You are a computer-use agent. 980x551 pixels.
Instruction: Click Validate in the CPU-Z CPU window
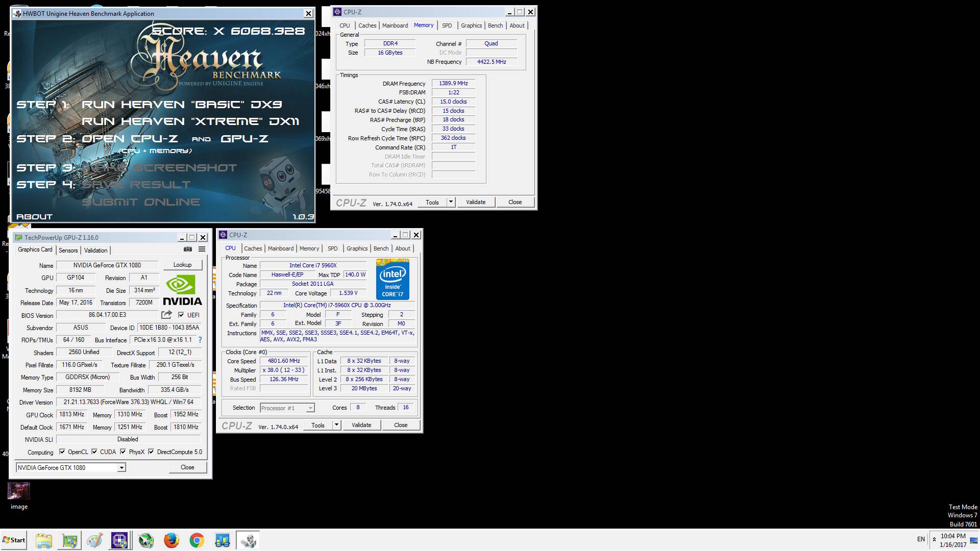tap(361, 425)
